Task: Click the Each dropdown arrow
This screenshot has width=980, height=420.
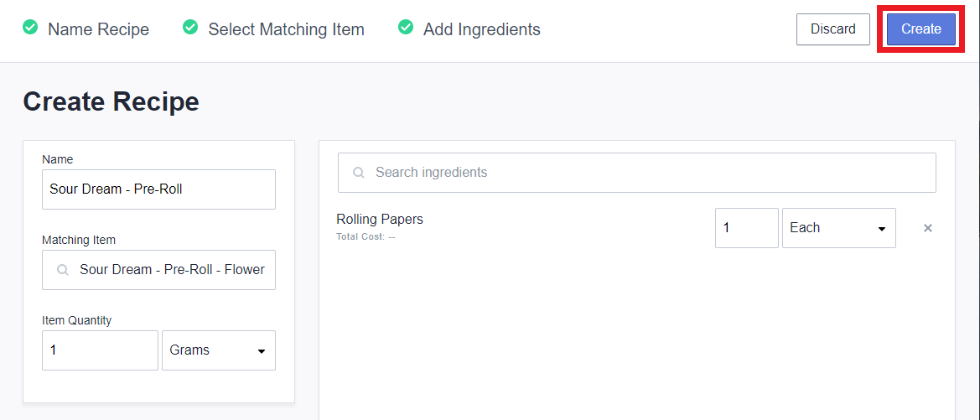Action: (x=882, y=229)
